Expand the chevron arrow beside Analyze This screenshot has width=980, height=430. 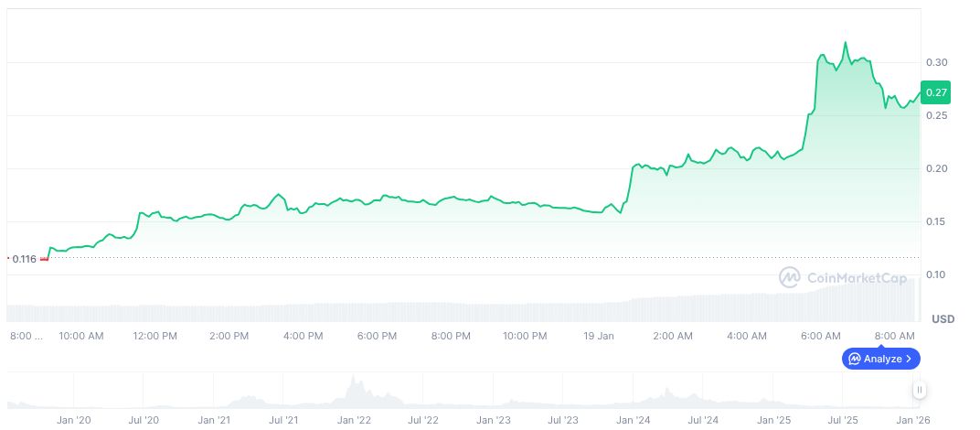[x=909, y=359]
